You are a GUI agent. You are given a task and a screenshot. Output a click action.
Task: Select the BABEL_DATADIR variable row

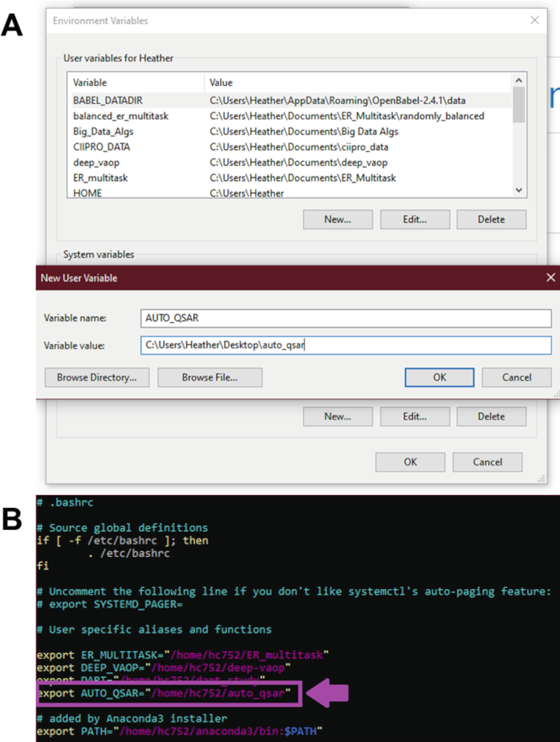click(x=291, y=100)
